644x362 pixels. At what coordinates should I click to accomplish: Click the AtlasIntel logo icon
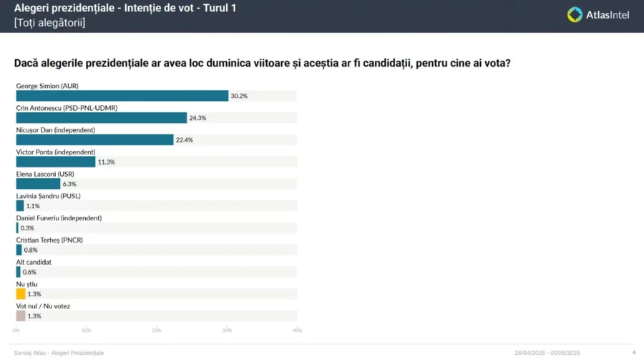(575, 14)
